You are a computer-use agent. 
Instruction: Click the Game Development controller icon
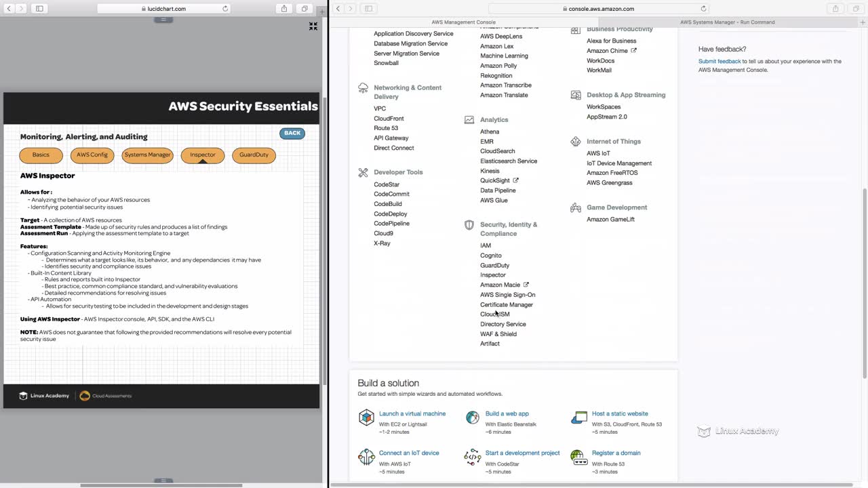pyautogui.click(x=576, y=207)
